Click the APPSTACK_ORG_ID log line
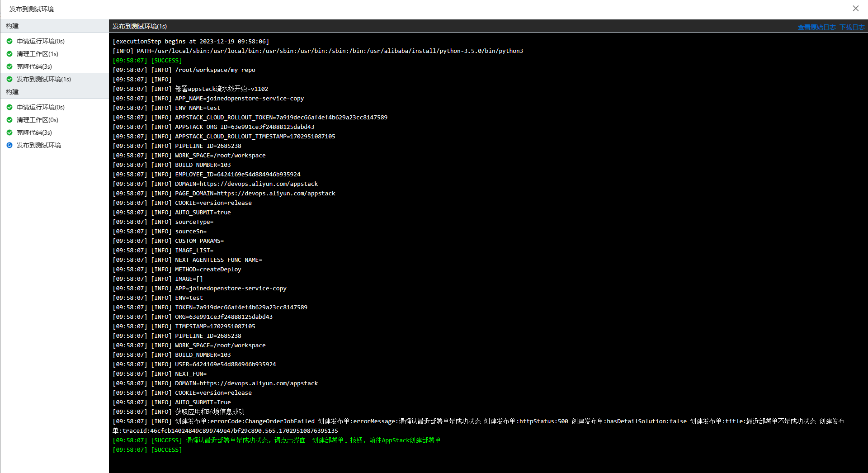The height and width of the screenshot is (473, 868). (213, 127)
